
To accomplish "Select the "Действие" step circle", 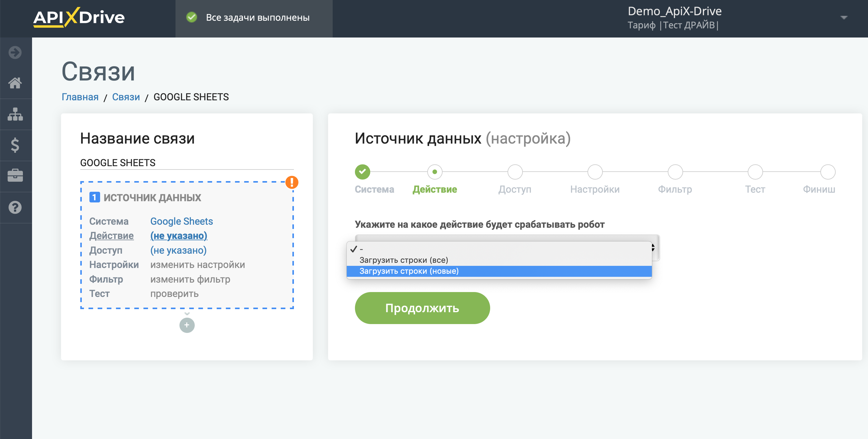I will [x=435, y=172].
